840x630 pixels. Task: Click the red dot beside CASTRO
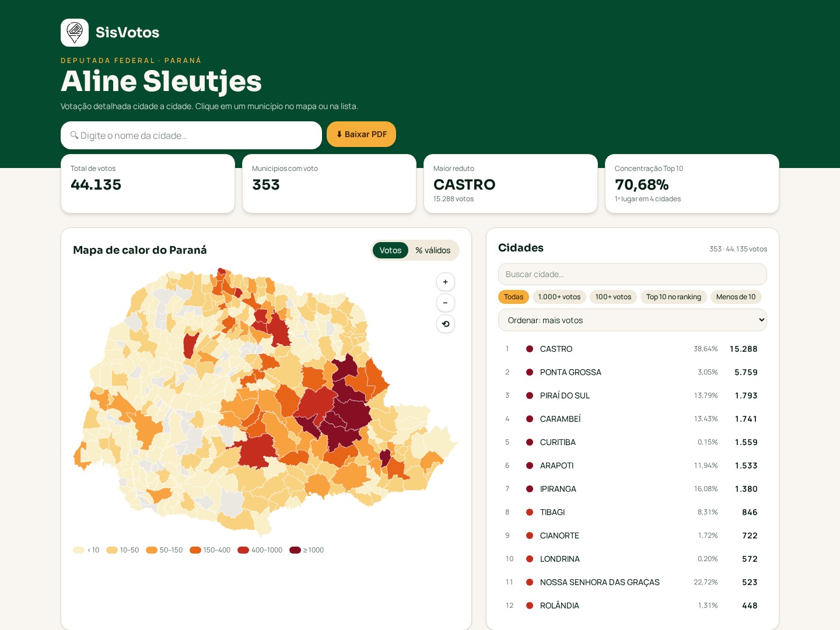530,349
